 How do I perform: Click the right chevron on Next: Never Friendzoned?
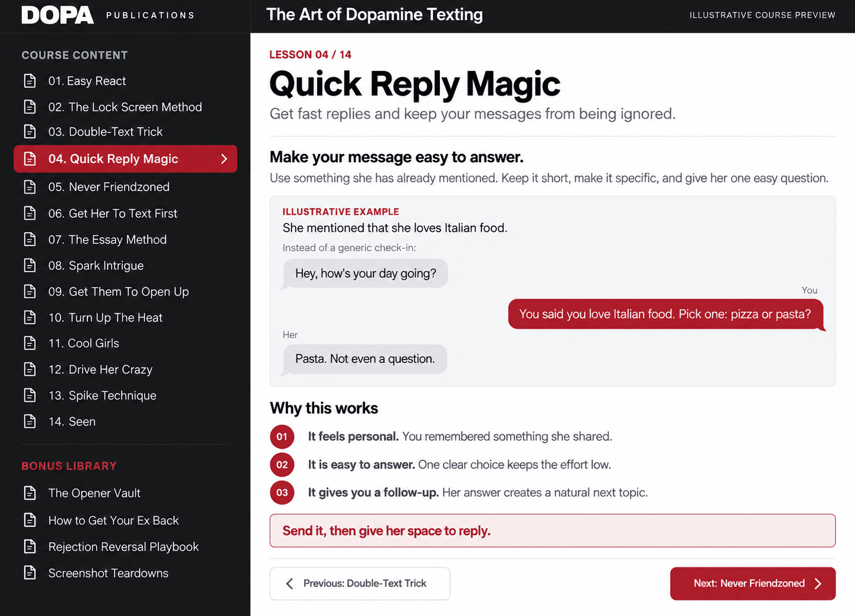tap(818, 584)
